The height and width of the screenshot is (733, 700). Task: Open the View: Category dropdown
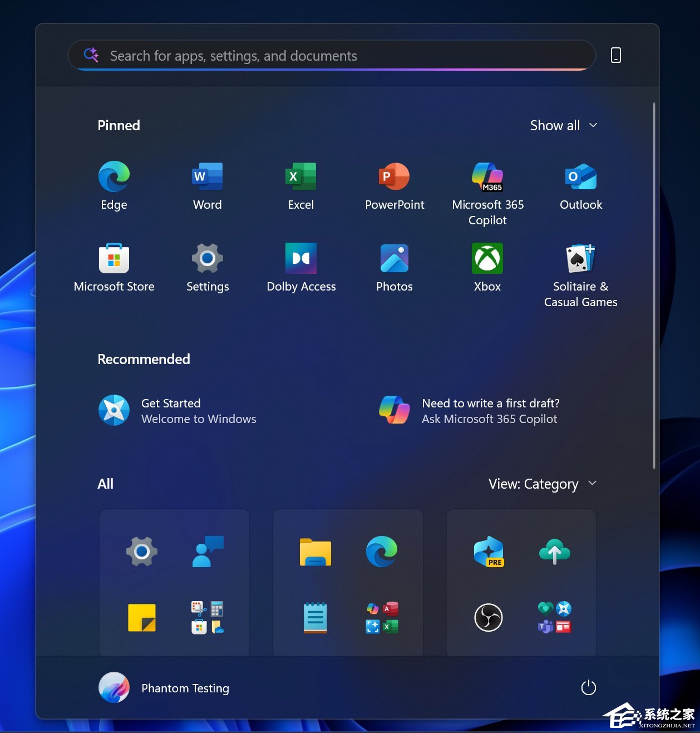point(543,484)
